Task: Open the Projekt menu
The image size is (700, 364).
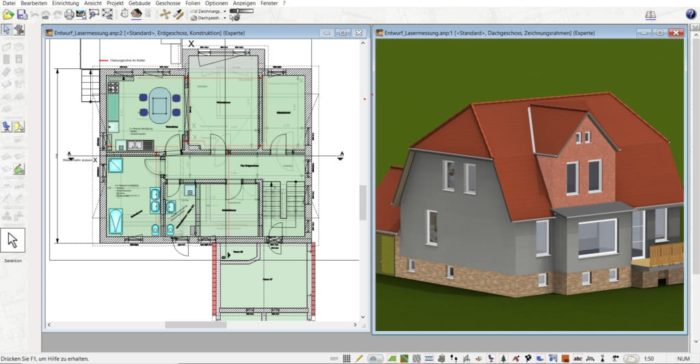Action: tap(115, 3)
